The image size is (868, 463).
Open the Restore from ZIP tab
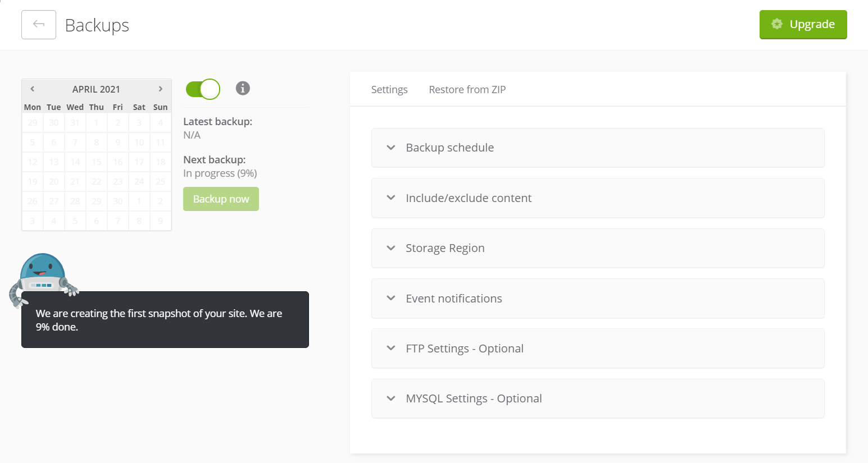pyautogui.click(x=467, y=90)
